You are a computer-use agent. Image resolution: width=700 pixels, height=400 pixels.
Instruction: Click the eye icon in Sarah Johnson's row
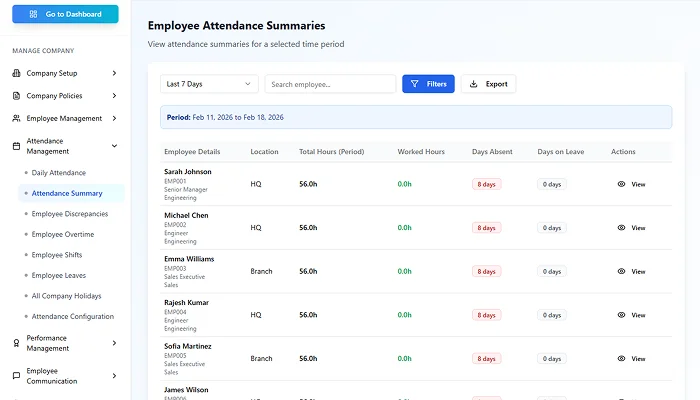point(621,184)
